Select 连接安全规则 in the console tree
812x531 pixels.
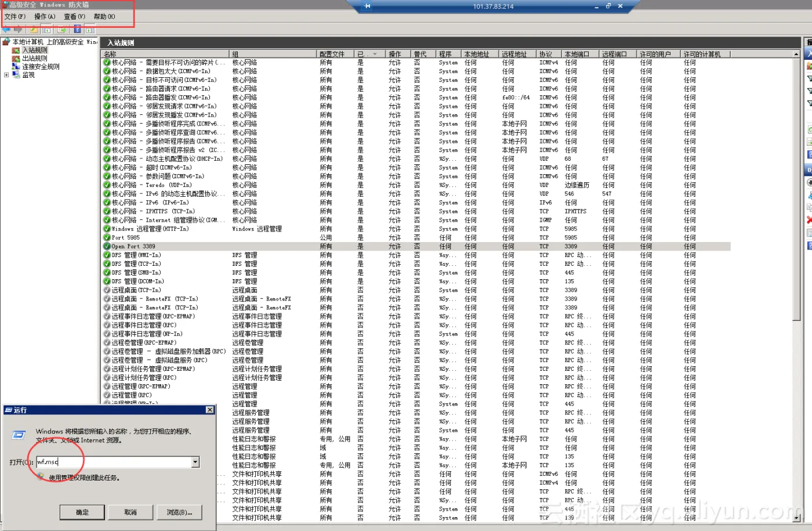click(41, 67)
